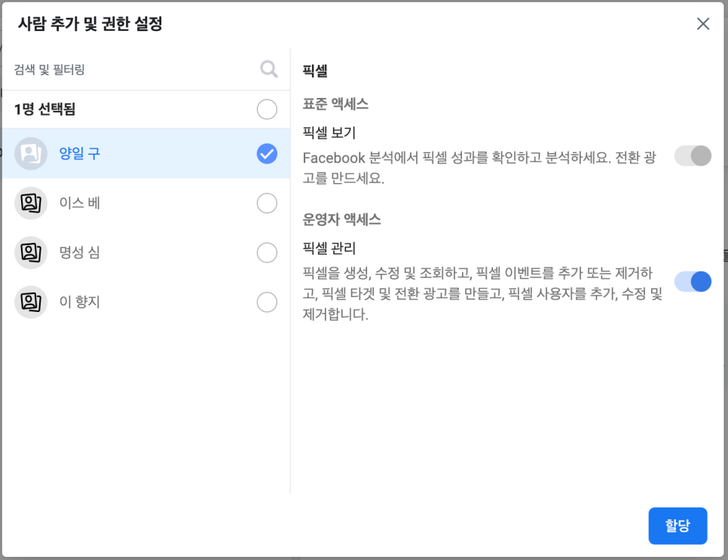The height and width of the screenshot is (560, 728).
Task: Toggle the select-all circle next to 1명 선택됨
Action: (267, 109)
